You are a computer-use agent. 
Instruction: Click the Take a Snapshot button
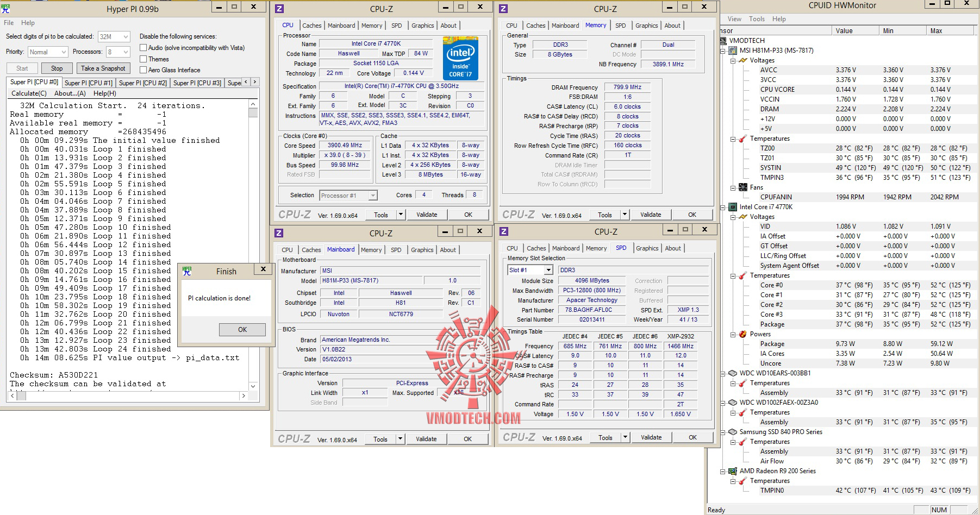(x=103, y=68)
